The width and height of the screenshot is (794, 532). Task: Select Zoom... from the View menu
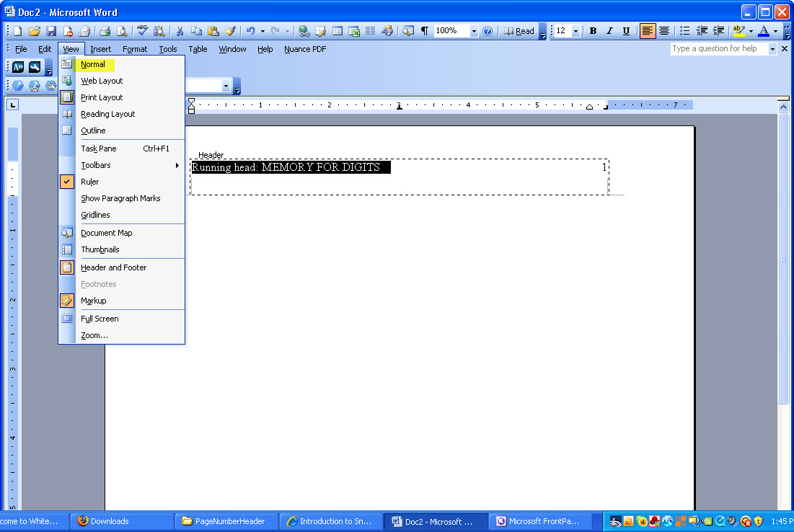122,335
